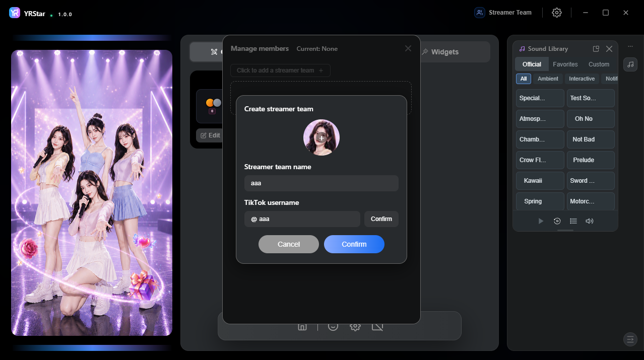Close the Manage members dialog

[x=408, y=48]
